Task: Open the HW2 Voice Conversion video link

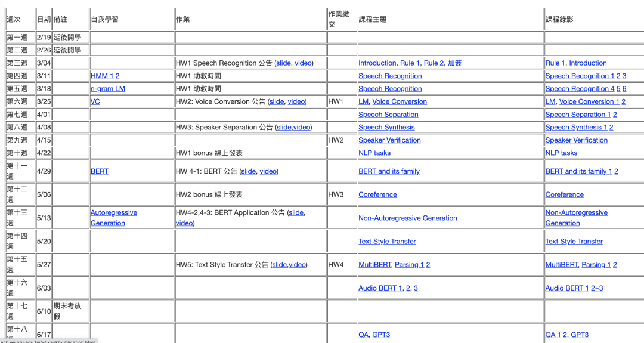Action: 296,101
